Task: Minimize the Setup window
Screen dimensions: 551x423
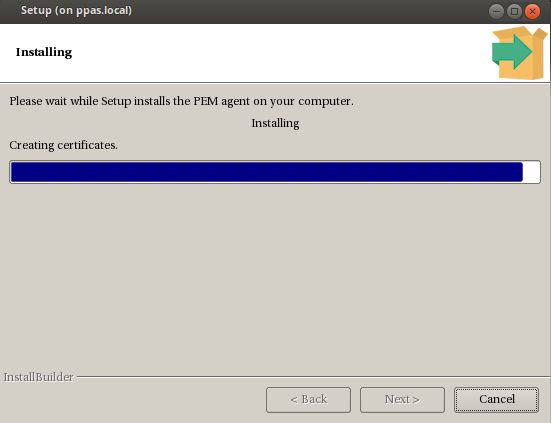Action: tap(496, 12)
